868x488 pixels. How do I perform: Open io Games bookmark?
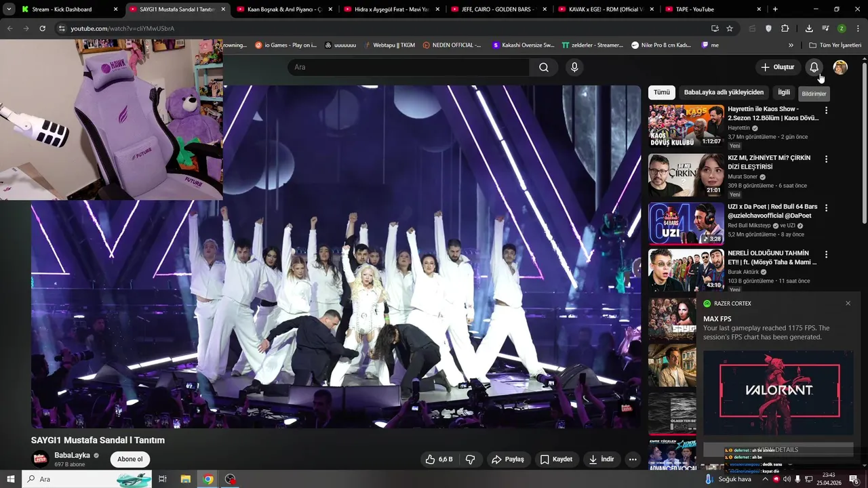pos(285,45)
